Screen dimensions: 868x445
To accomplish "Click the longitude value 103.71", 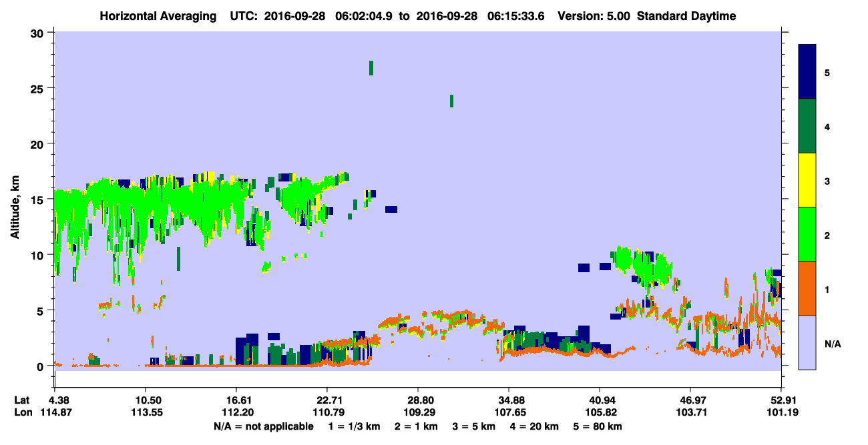I will 690,412.
